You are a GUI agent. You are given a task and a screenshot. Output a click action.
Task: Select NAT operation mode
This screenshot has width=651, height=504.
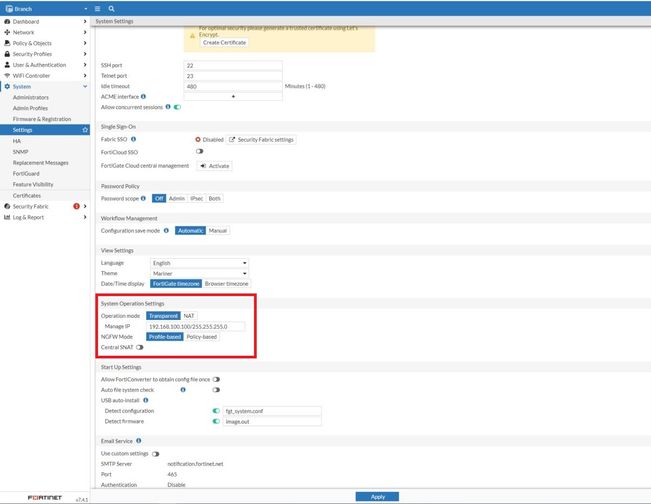click(189, 316)
